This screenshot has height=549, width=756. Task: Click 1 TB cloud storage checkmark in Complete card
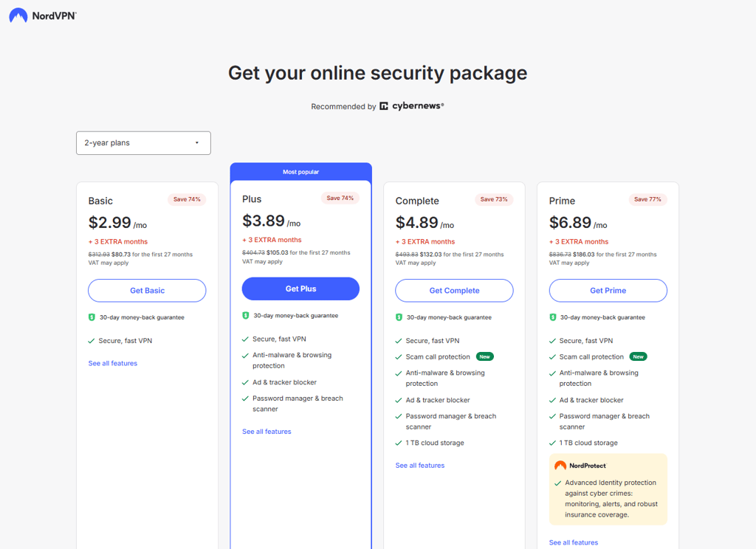coord(398,443)
